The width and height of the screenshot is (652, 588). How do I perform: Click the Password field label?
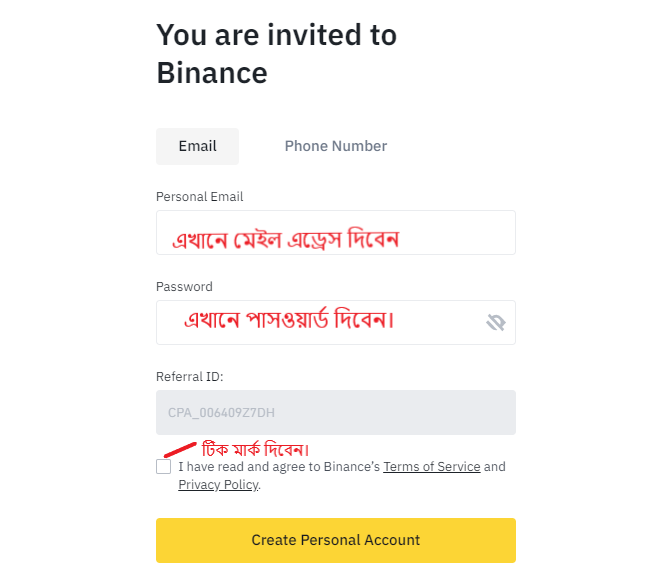[x=184, y=287]
